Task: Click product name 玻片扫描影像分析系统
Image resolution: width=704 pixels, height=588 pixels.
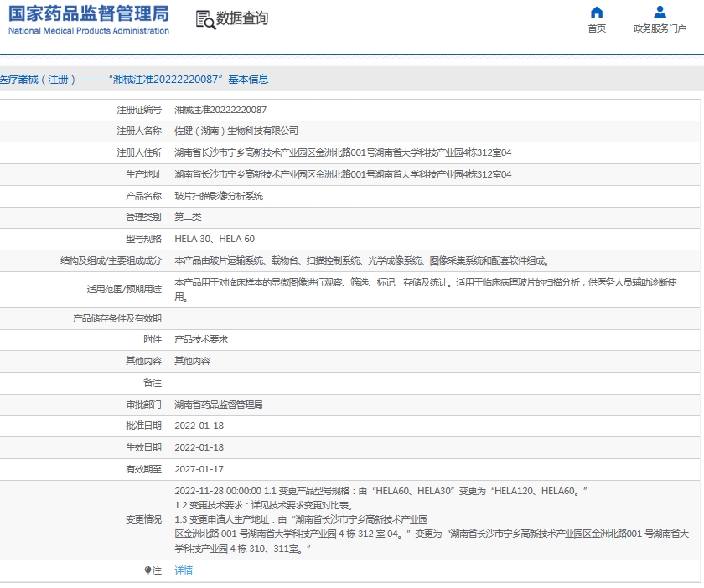Action: 219,196
